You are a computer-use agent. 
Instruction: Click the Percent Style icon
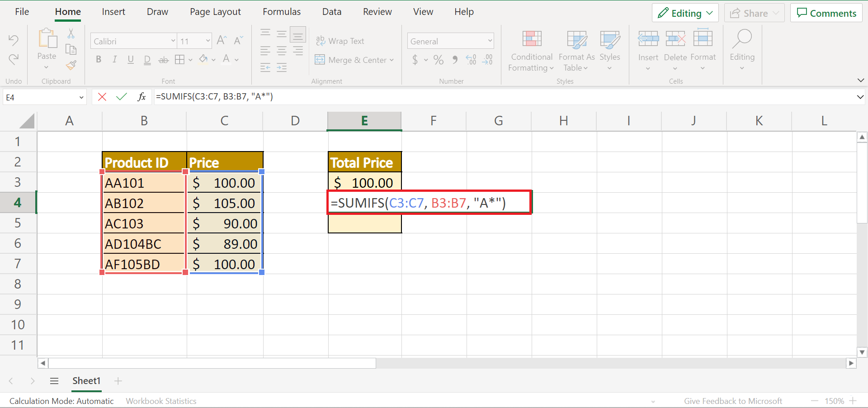pos(438,60)
